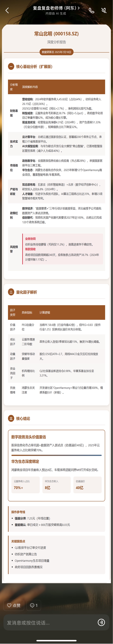Toggle the muted speaker icon

coord(104,10)
